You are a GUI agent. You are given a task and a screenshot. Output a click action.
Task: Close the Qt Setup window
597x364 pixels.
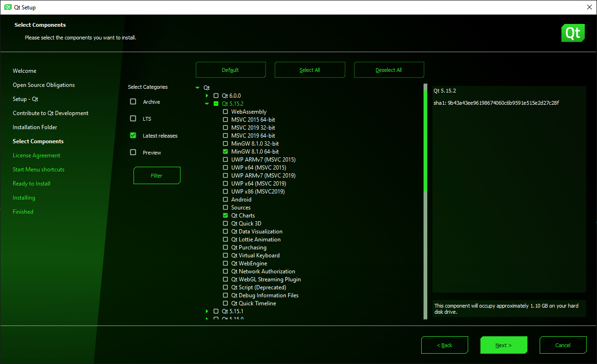tap(589, 7)
